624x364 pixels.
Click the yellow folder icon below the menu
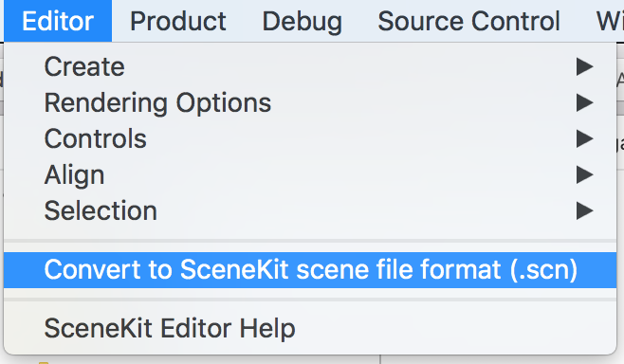[x=44, y=362]
